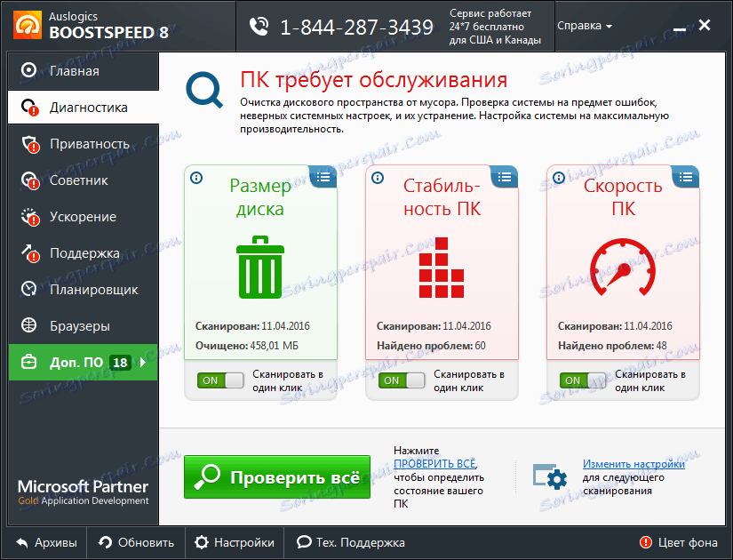The width and height of the screenshot is (733, 560).
Task: Click Цвет фона in bottom bar
Action: coord(688,543)
